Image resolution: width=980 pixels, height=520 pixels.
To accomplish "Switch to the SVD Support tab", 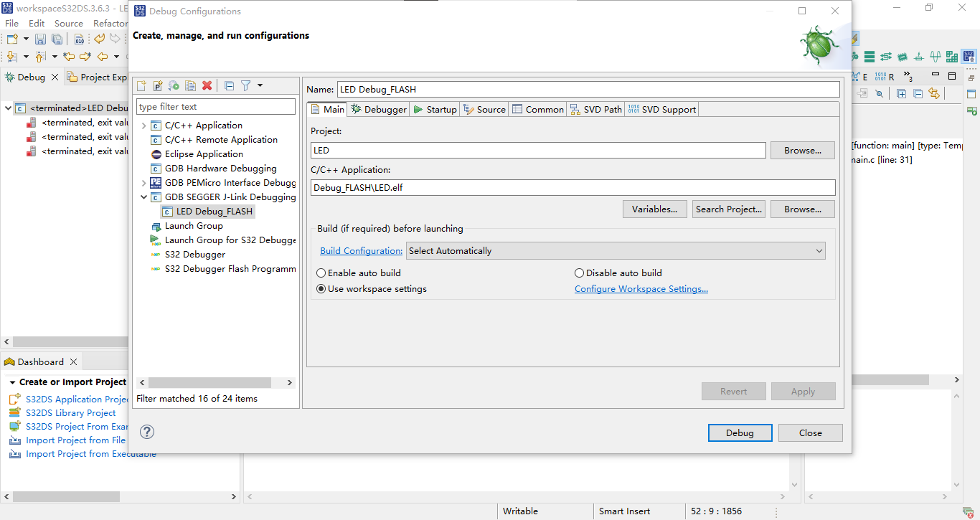I will click(x=661, y=110).
